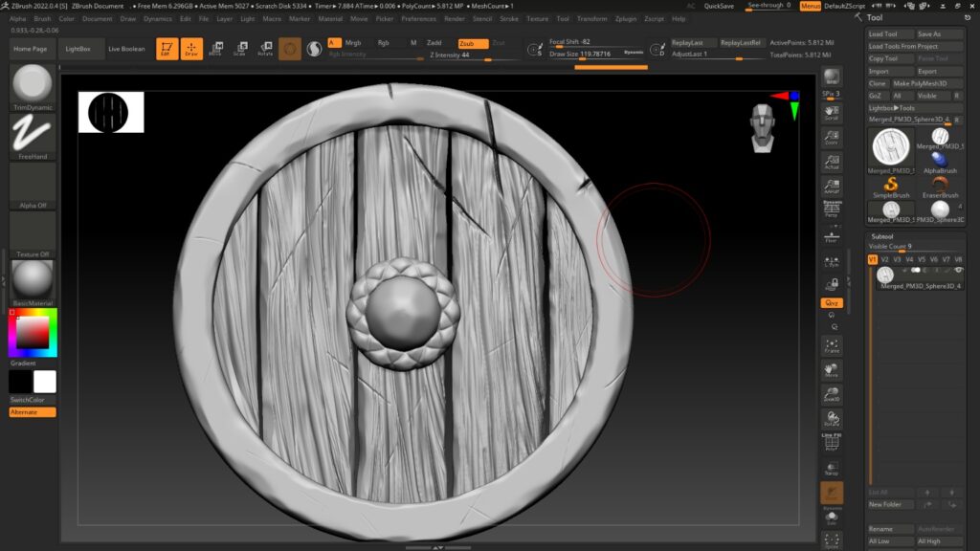Image resolution: width=980 pixels, height=551 pixels.
Task: Open the Stroke menu
Action: coord(509,18)
